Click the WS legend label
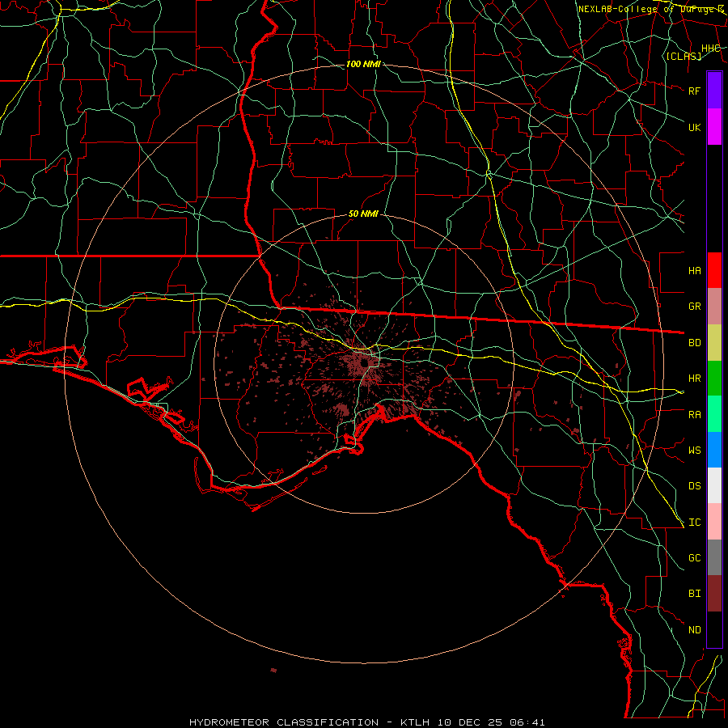 [695, 451]
